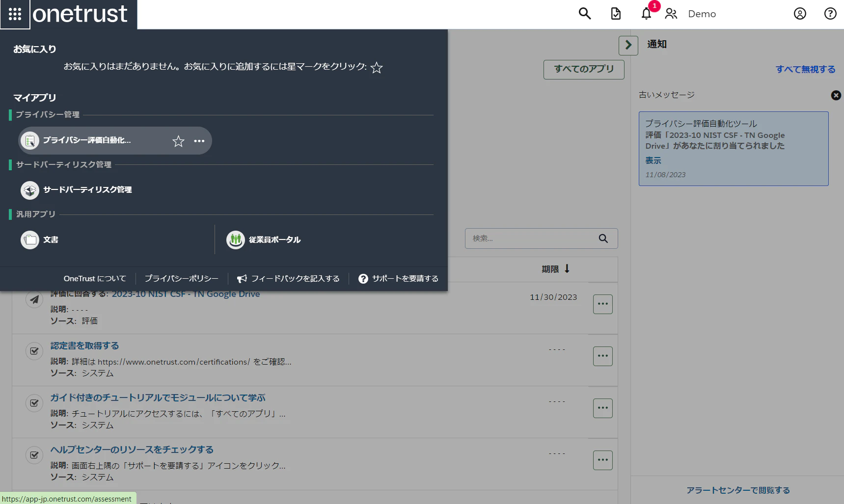Open ガイド付きのチュートリアルでモジュールについて学ぶ task
Viewport: 844px width, 504px height.
(x=158, y=398)
